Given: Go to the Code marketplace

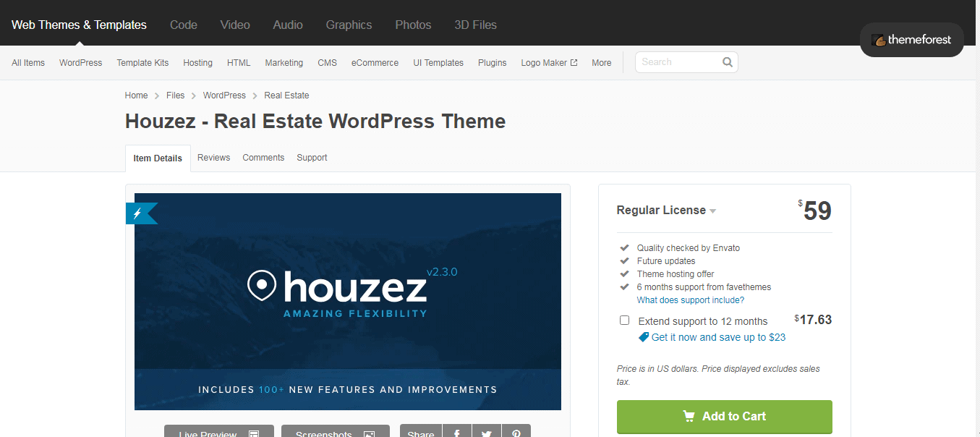Looking at the screenshot, I should tap(184, 25).
